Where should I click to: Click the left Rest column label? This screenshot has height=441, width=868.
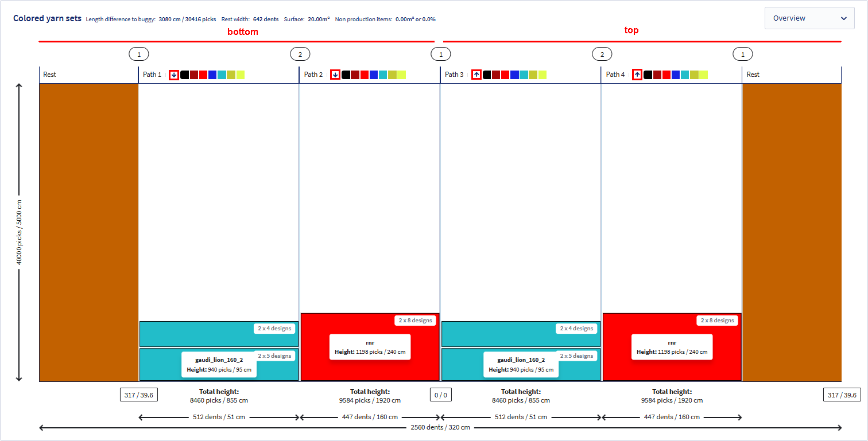tap(50, 75)
